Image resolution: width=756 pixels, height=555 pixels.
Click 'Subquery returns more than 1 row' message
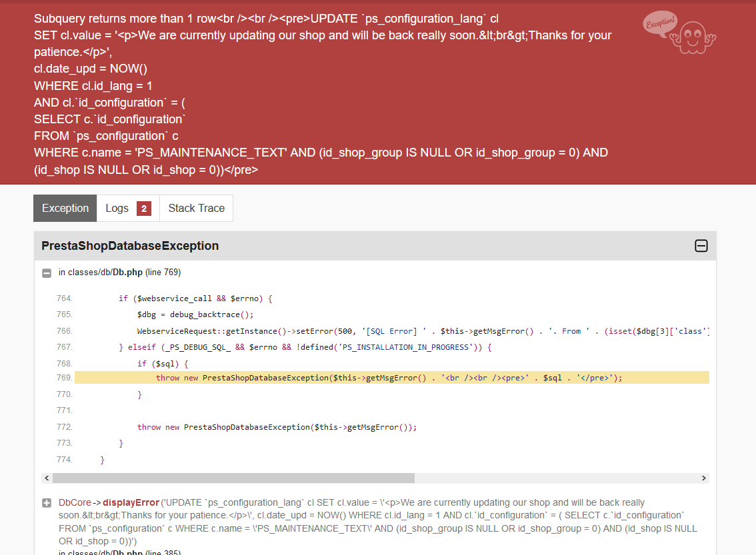point(125,19)
